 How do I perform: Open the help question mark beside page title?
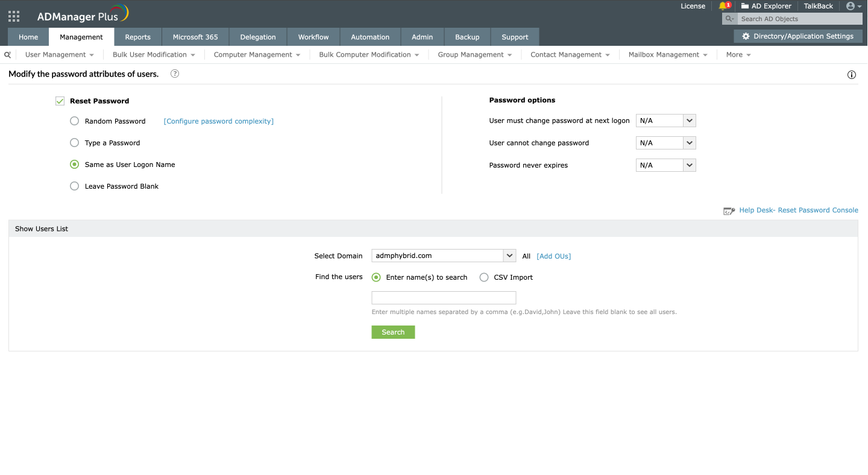click(174, 74)
